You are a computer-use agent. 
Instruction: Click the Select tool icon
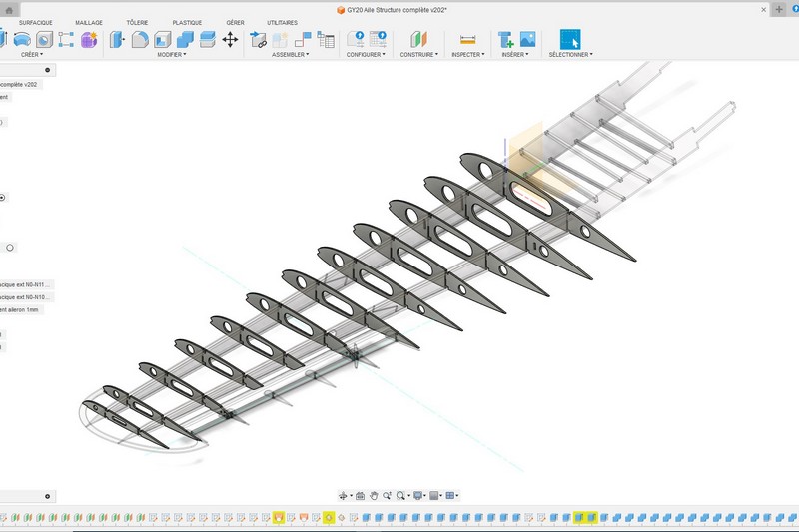pyautogui.click(x=569, y=40)
